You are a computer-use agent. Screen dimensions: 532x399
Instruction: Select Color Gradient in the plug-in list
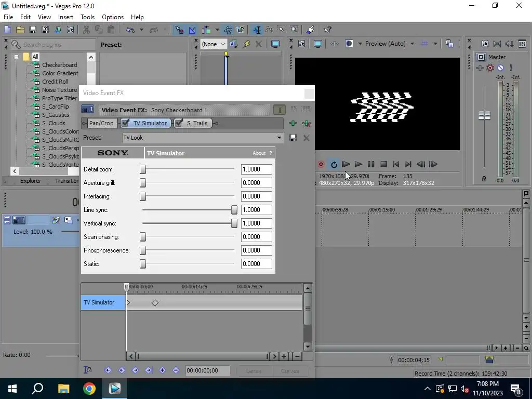tap(60, 73)
